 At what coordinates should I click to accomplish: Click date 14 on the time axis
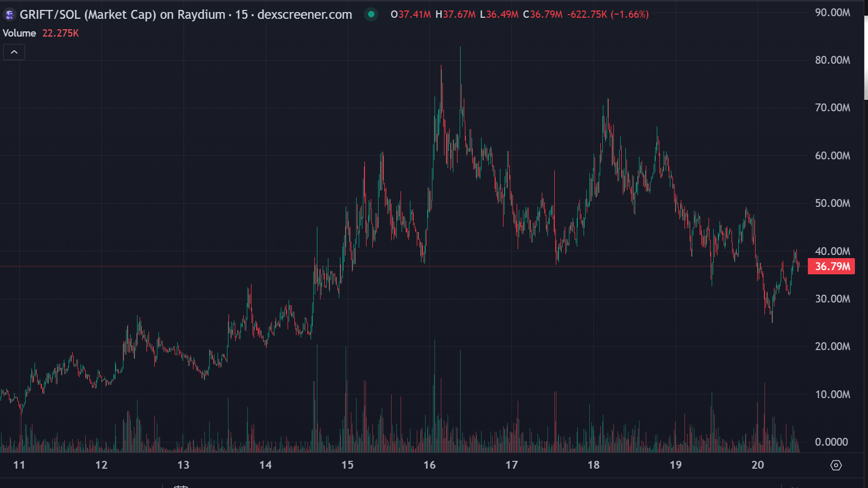click(266, 465)
